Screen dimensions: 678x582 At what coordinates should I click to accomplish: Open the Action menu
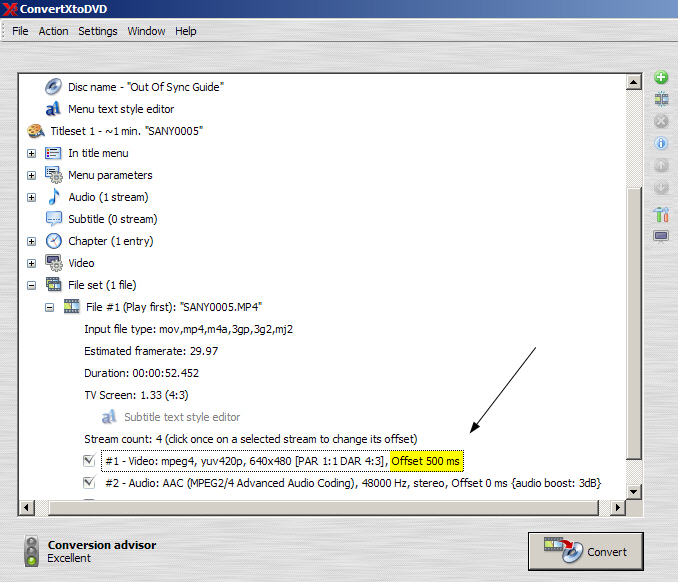(x=53, y=31)
